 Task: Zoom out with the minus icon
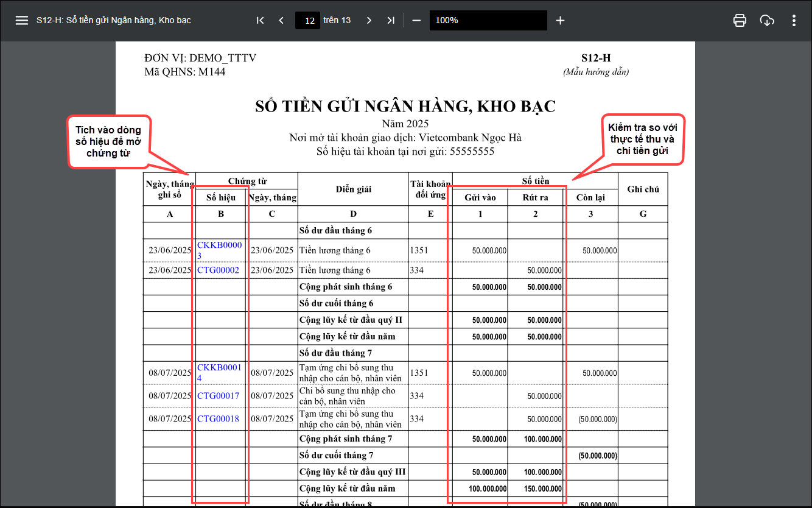[x=416, y=20]
